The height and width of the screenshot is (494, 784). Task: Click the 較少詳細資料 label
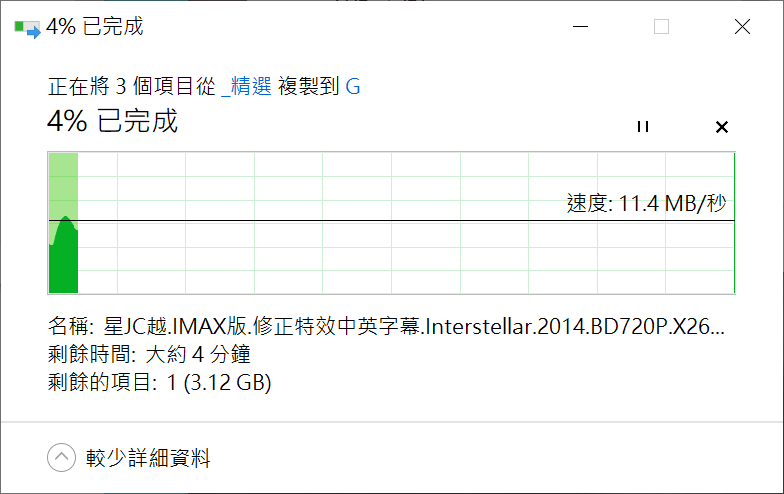click(x=148, y=459)
